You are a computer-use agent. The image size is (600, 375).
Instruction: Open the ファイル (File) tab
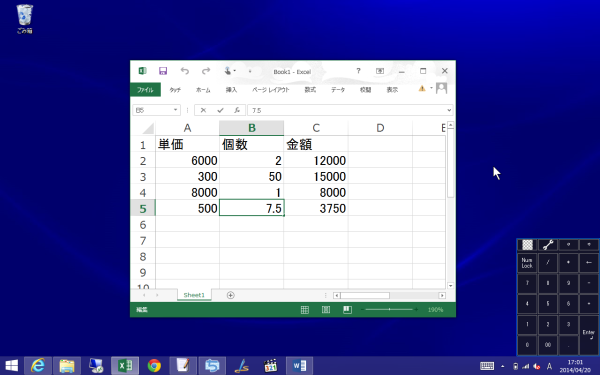pyautogui.click(x=145, y=90)
